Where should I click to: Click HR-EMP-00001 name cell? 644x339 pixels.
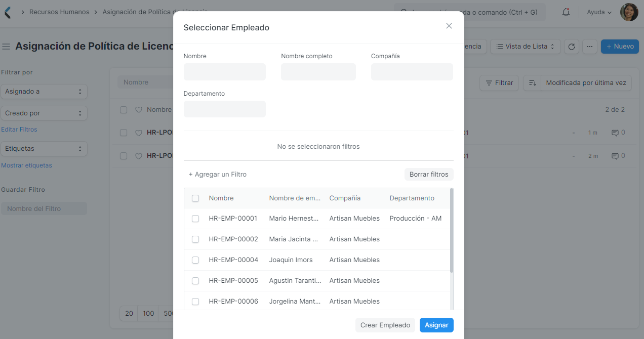coord(233,219)
